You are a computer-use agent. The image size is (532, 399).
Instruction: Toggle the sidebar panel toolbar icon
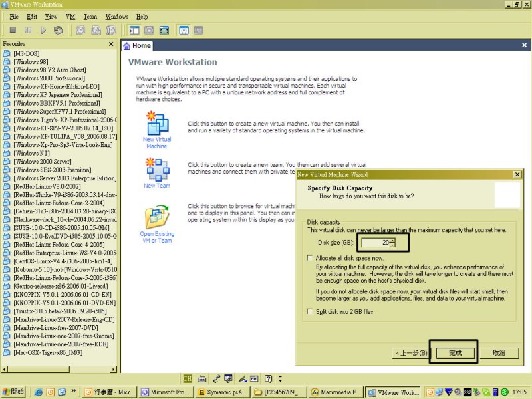pos(134,30)
